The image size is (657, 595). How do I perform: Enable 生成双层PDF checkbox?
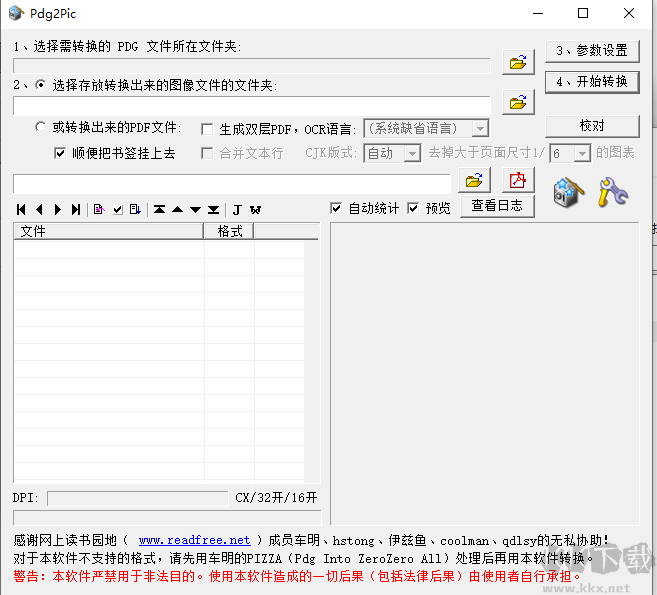coord(207,129)
